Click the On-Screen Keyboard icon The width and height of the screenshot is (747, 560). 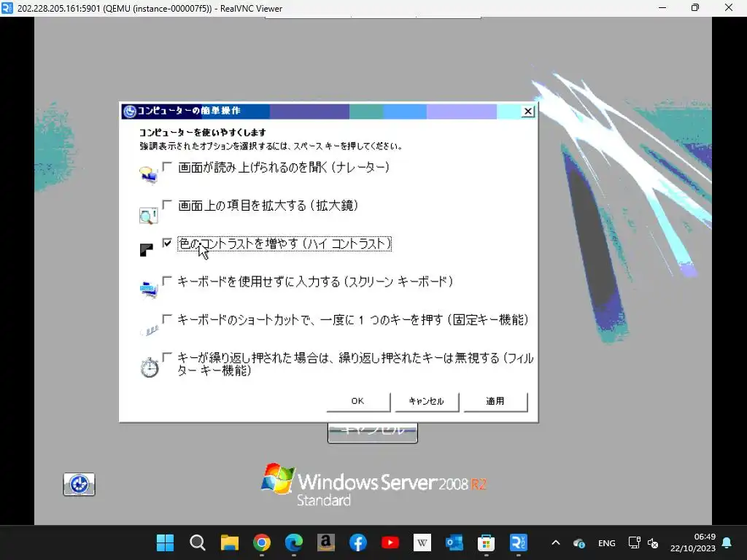click(x=149, y=289)
